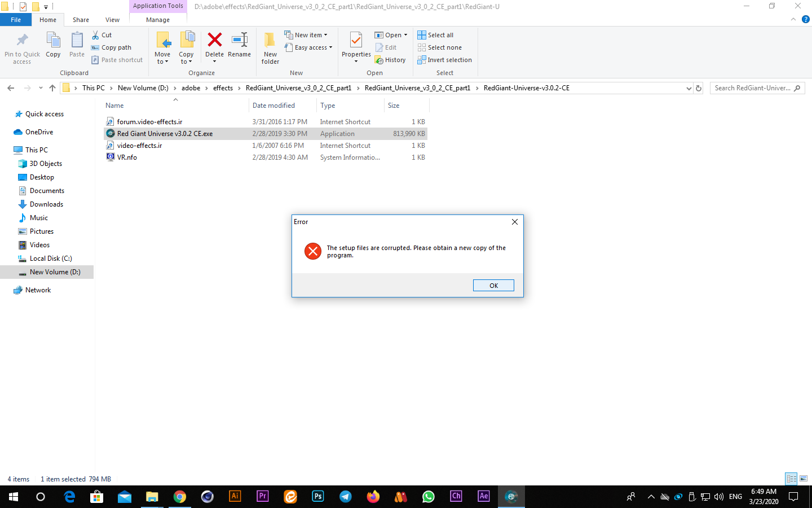Click the Refresh button by address bar
The width and height of the screenshot is (812, 508).
(x=699, y=88)
